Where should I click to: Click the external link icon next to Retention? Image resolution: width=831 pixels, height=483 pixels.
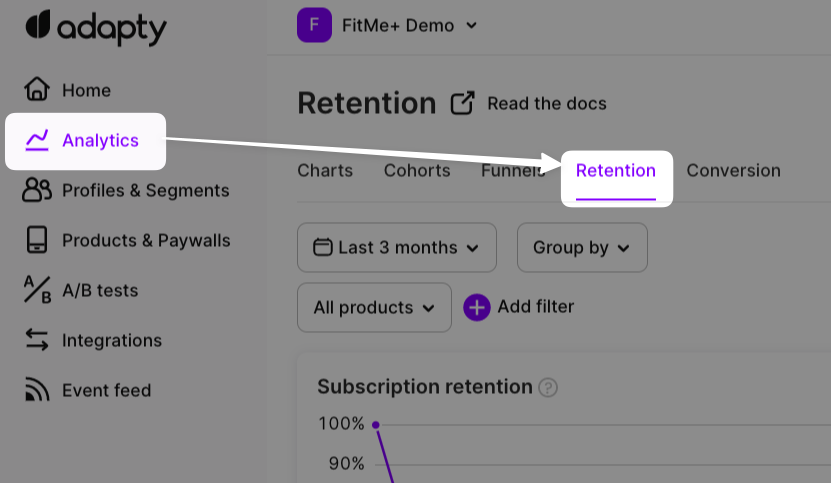462,103
